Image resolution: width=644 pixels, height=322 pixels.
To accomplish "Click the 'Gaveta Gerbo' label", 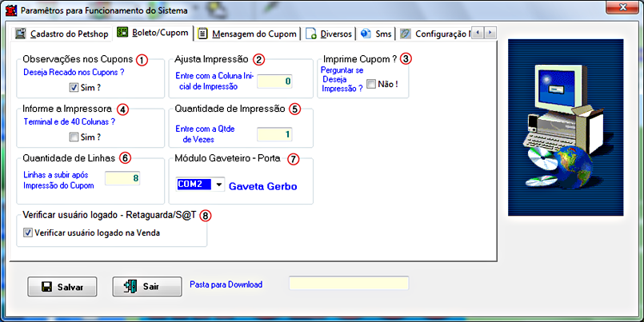I will 263,186.
